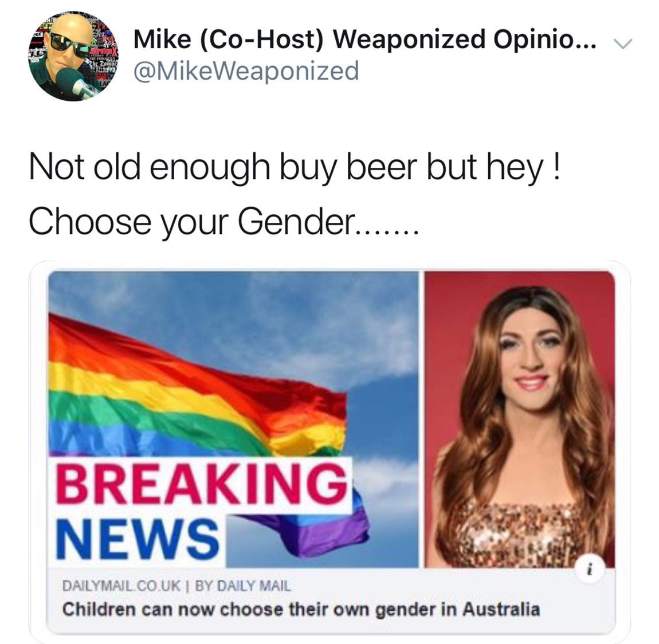Click the "BY DAILY MAIL" byline
The width and height of the screenshot is (659, 644).
(x=242, y=586)
